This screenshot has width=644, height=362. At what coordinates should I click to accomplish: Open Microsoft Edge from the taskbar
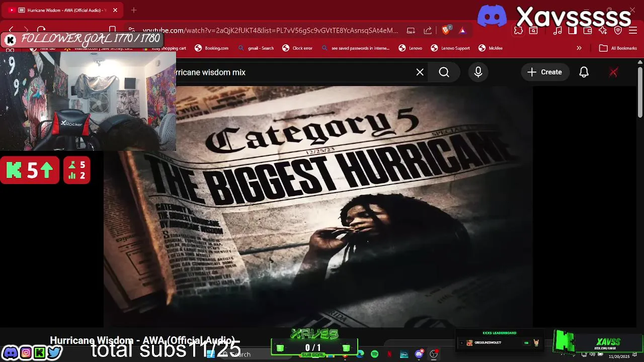pos(361,354)
